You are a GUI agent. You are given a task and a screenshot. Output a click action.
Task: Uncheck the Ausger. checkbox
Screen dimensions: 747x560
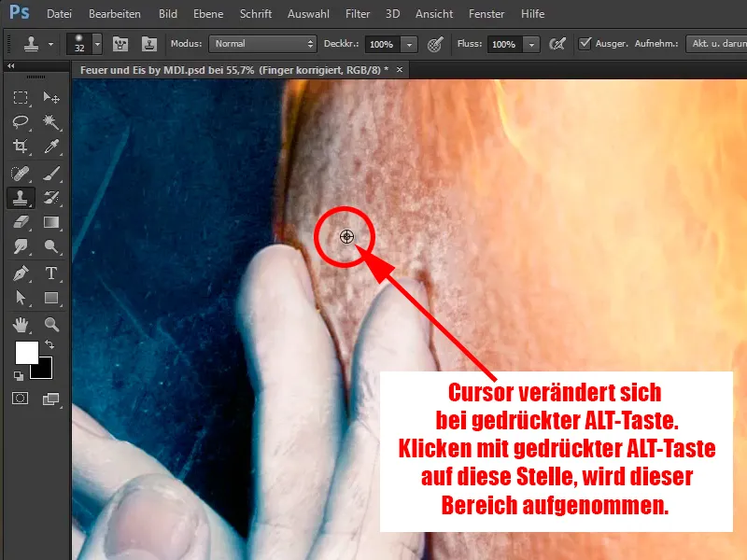coord(585,43)
